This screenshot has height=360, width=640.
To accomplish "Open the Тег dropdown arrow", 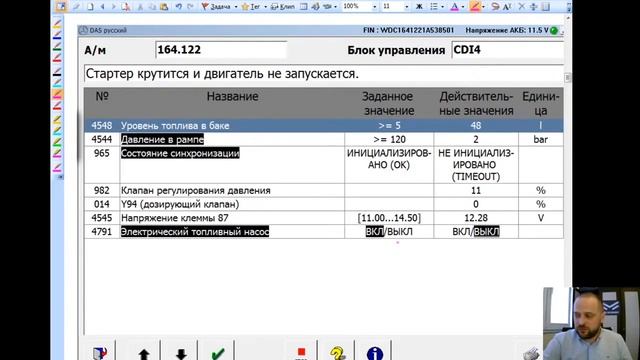I will 265,7.
